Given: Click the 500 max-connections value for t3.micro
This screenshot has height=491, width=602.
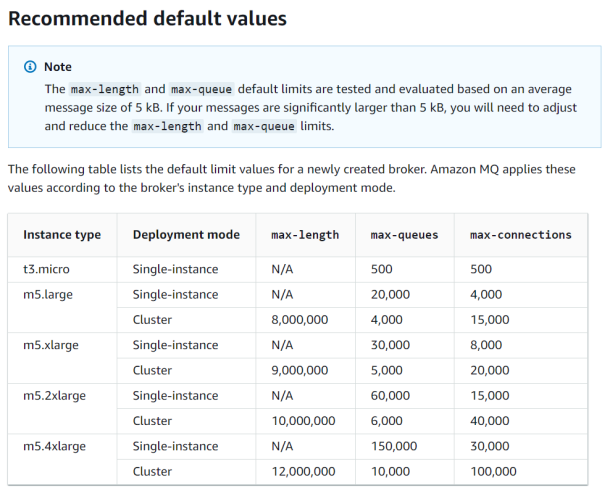Looking at the screenshot, I should 481,269.
